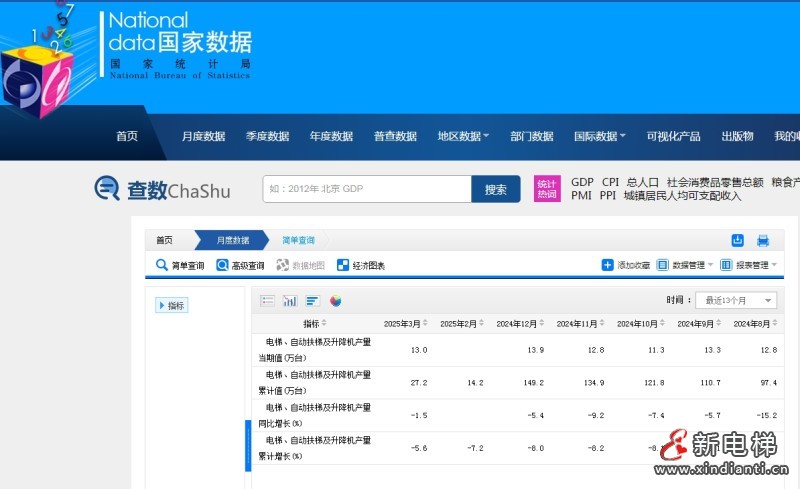Go to 季度数据 in navigation bar
The image size is (800, 489).
267,136
